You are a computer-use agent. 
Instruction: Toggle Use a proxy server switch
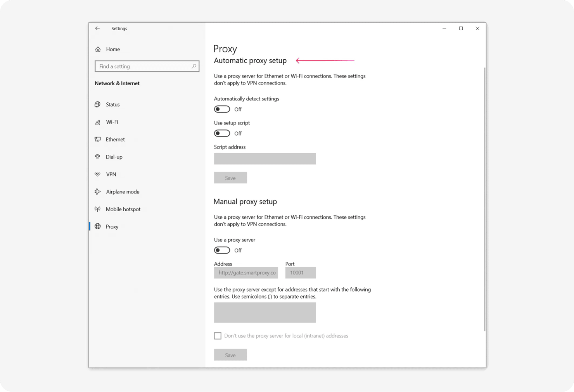[x=222, y=250]
